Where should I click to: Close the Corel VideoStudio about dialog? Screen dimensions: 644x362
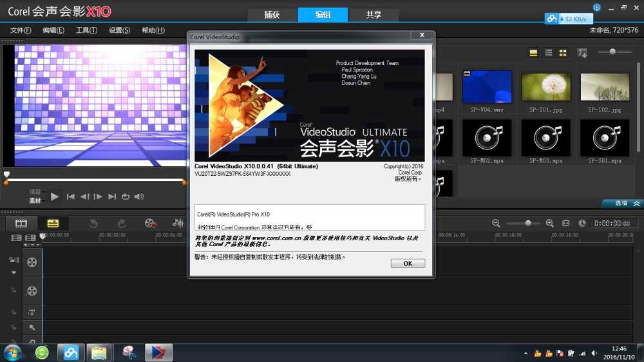(422, 35)
